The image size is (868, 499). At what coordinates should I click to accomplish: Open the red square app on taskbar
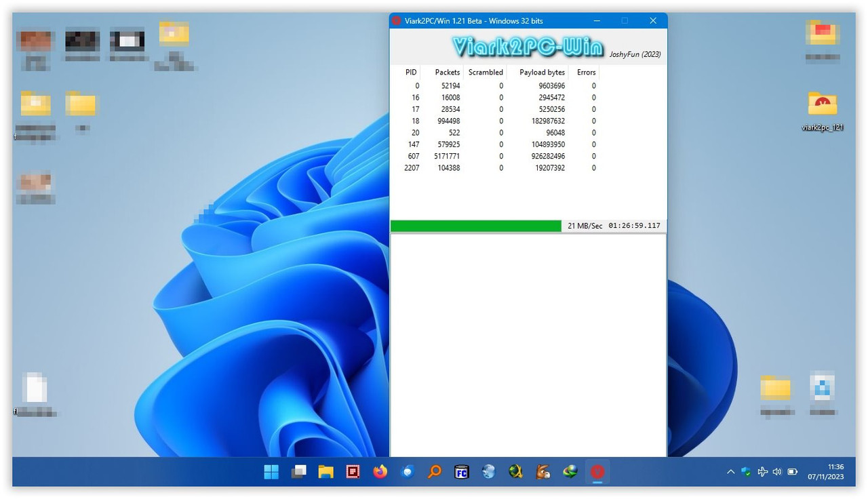point(353,472)
